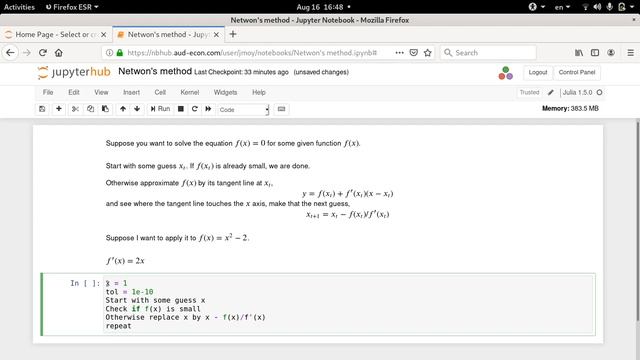The width and height of the screenshot is (640, 360).
Task: Open the View menu
Action: tap(101, 92)
